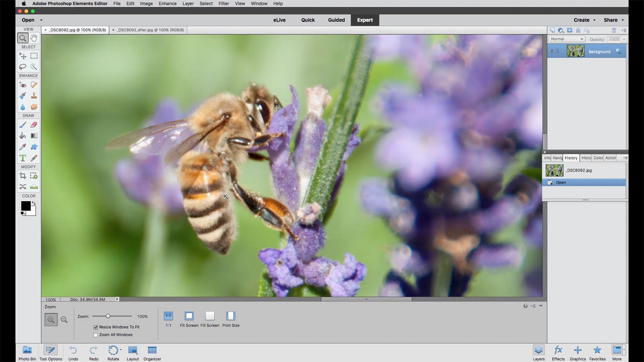The width and height of the screenshot is (644, 362).
Task: Select the Eraser tool
Action: tap(34, 125)
